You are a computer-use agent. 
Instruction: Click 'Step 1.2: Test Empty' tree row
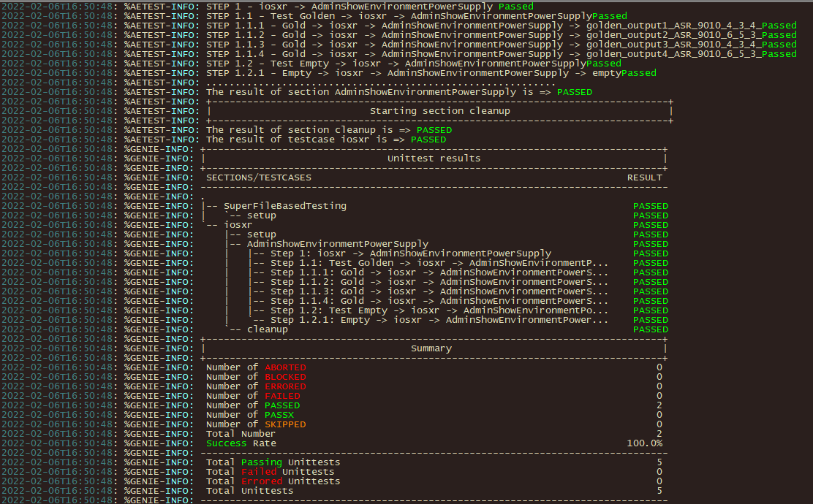(x=439, y=310)
